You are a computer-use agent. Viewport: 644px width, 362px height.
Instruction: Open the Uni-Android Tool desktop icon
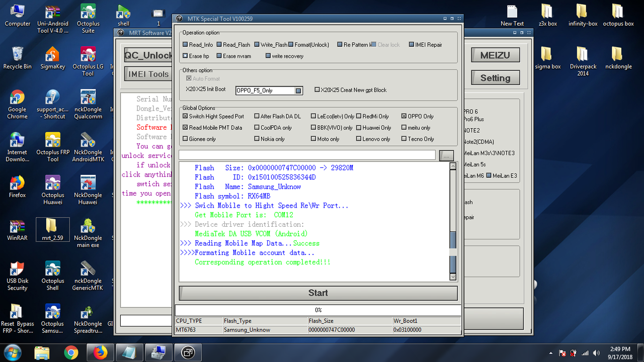(x=53, y=19)
